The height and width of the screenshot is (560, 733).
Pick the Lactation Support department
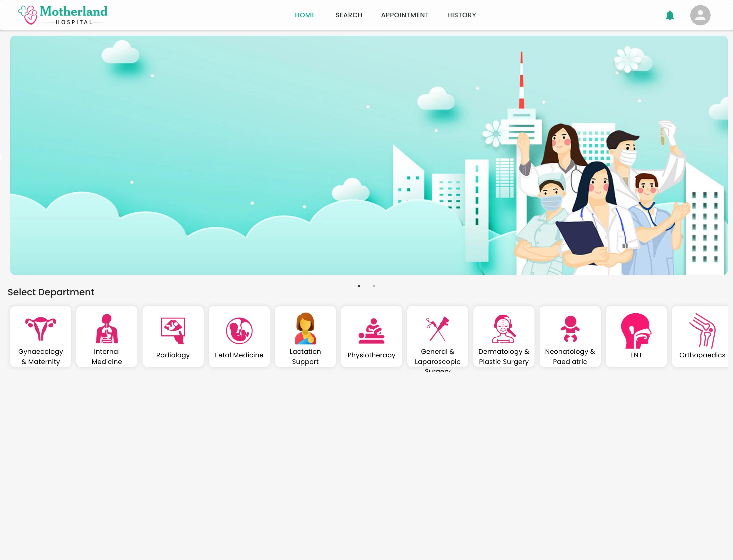[305, 336]
